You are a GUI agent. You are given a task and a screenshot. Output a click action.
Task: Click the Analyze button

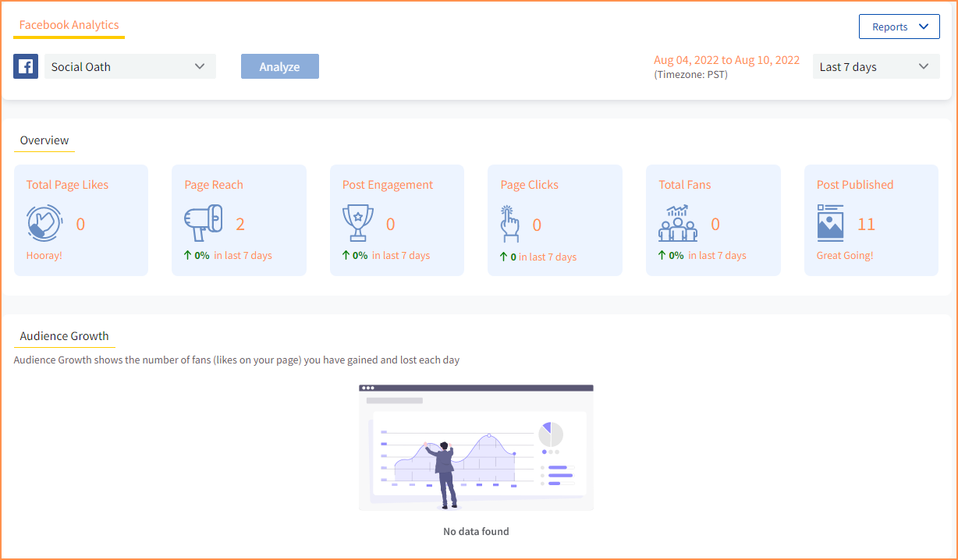(x=279, y=66)
